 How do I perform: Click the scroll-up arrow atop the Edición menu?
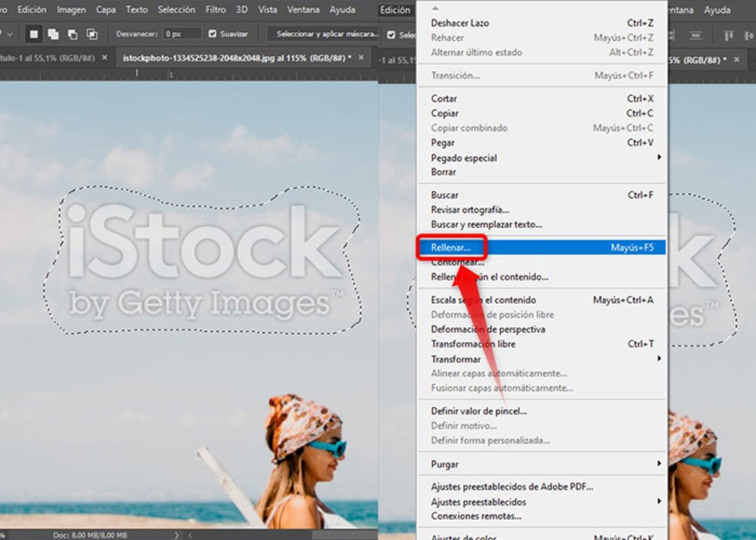pos(434,7)
